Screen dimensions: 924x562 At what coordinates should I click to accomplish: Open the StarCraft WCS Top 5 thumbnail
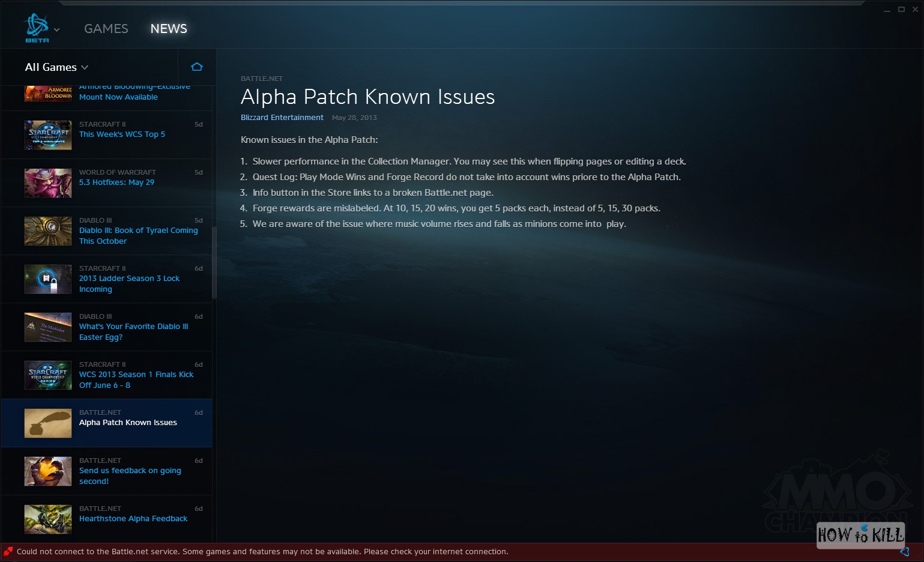[48, 135]
